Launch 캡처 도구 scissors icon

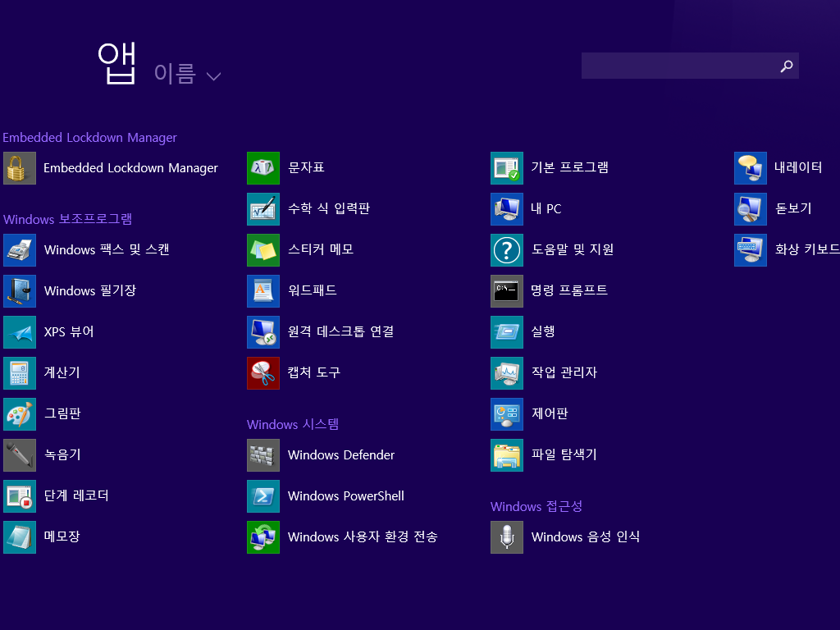click(263, 373)
